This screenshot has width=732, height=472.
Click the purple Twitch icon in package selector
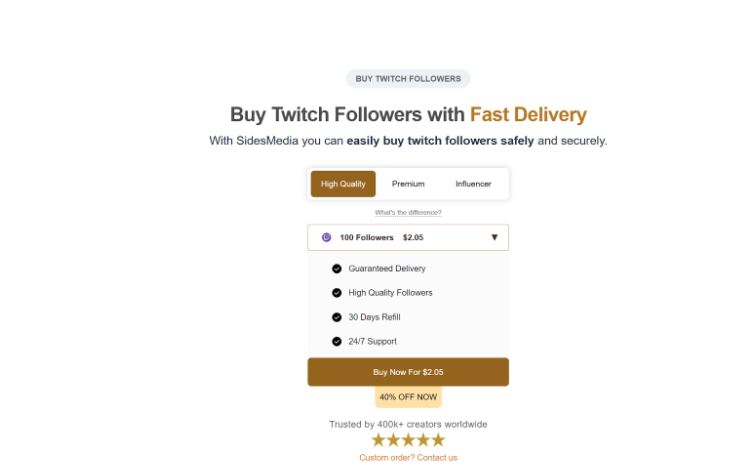coord(326,238)
